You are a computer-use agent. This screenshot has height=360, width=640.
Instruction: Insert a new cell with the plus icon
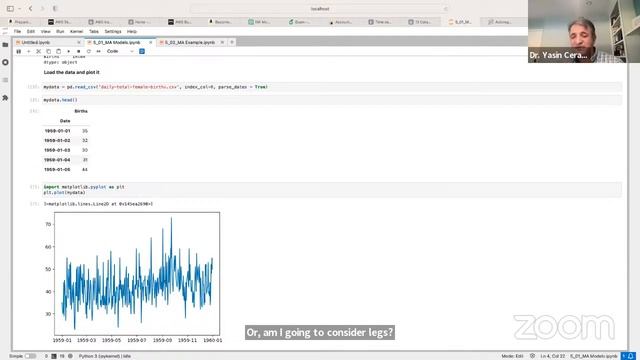coord(29,51)
